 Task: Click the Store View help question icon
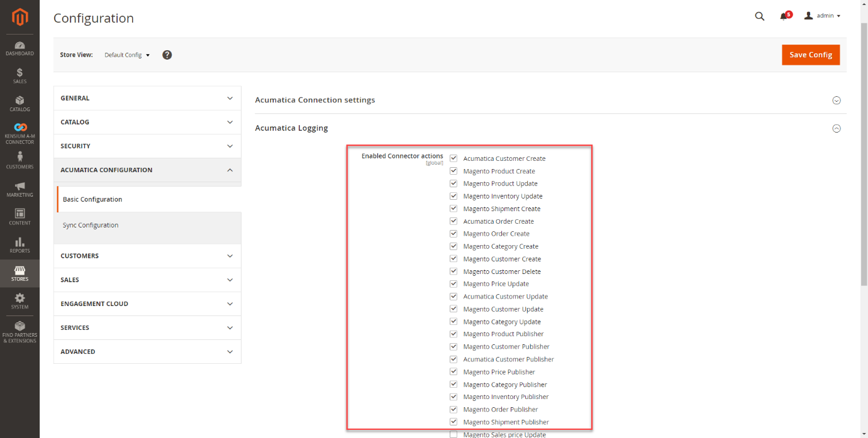pos(167,55)
